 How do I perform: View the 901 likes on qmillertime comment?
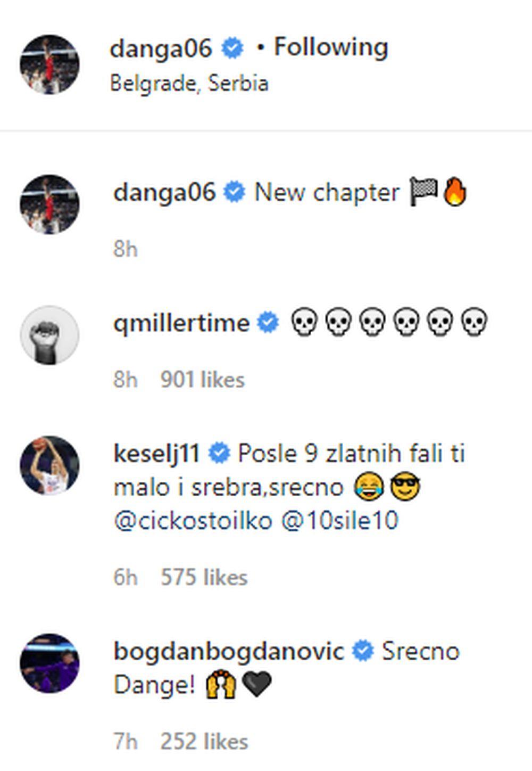coord(202,380)
